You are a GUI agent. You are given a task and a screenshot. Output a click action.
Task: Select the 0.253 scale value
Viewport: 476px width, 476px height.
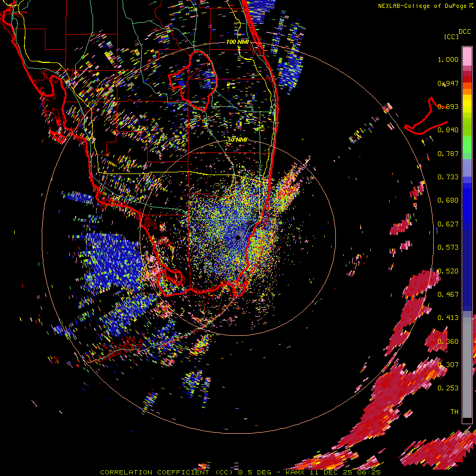tap(448, 388)
